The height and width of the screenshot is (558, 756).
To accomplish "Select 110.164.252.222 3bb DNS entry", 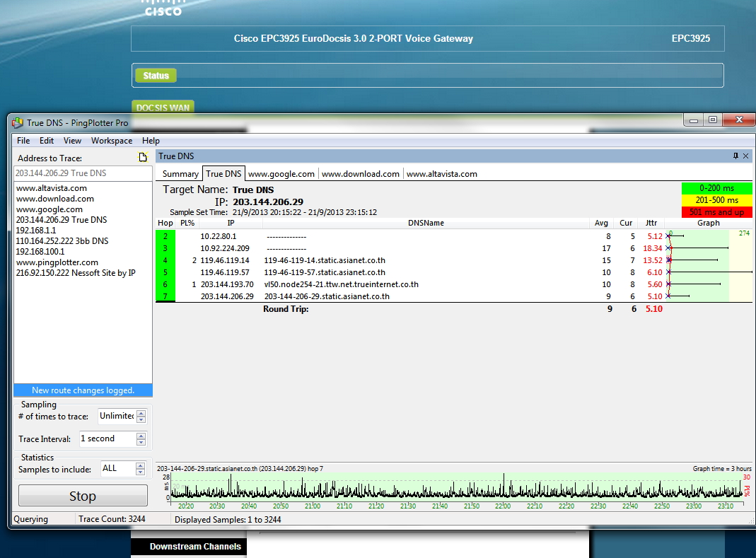I will (x=62, y=241).
